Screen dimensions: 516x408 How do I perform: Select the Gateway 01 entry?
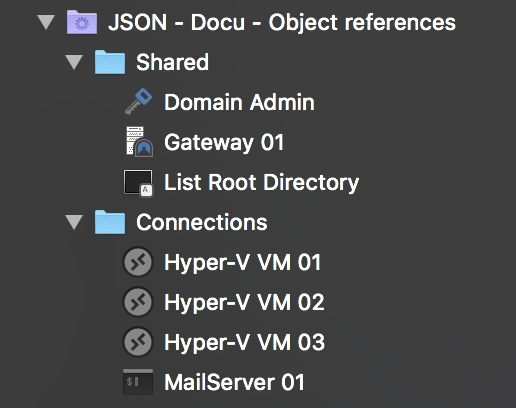(x=224, y=143)
